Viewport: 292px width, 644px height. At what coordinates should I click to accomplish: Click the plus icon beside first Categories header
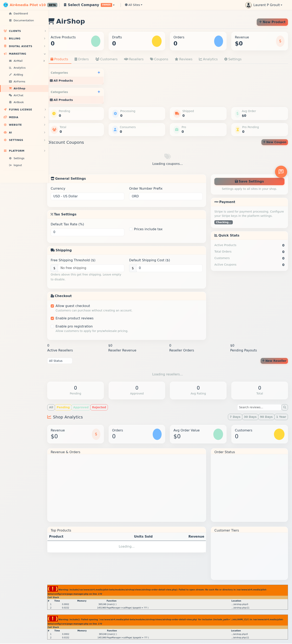point(99,72)
